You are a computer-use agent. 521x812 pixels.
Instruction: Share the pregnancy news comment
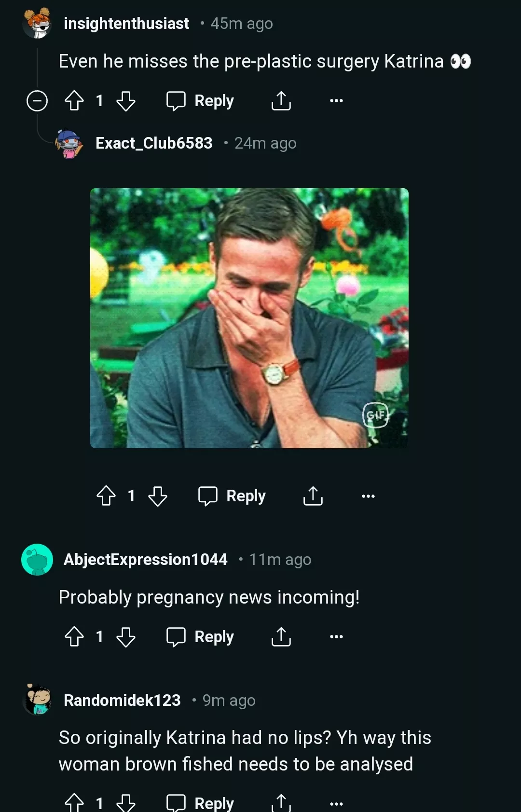tap(281, 636)
